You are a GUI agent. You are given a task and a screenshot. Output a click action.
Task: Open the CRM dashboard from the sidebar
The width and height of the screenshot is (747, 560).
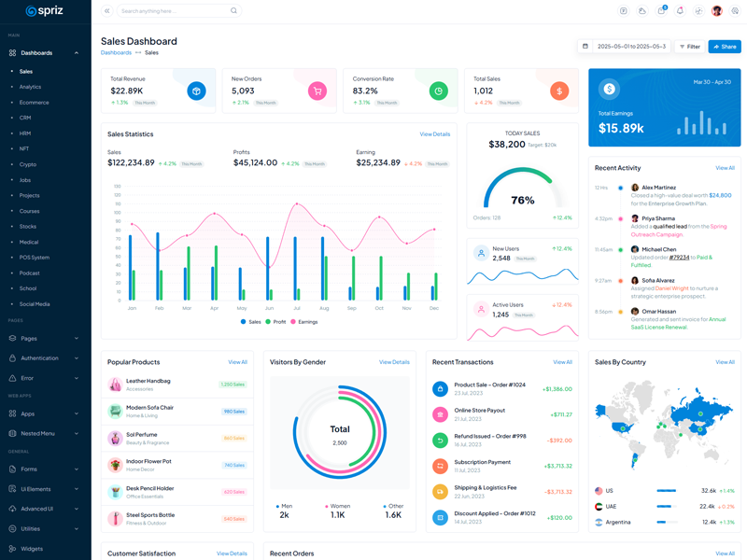click(x=25, y=118)
